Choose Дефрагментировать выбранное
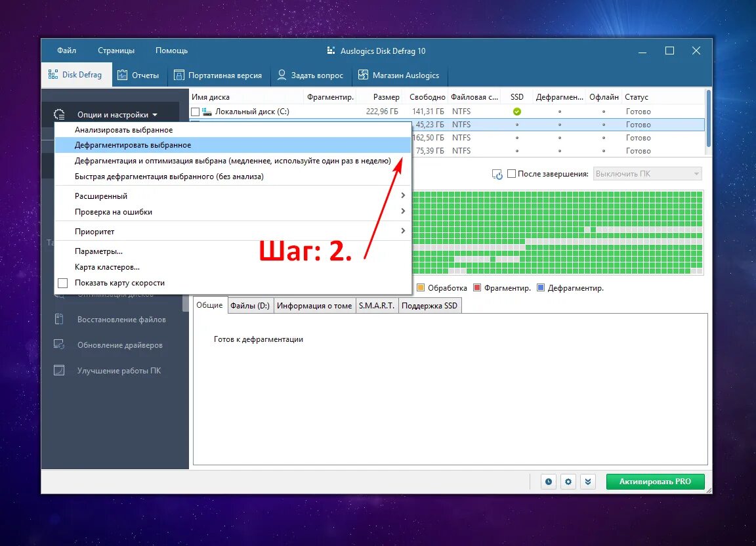 pyautogui.click(x=233, y=145)
